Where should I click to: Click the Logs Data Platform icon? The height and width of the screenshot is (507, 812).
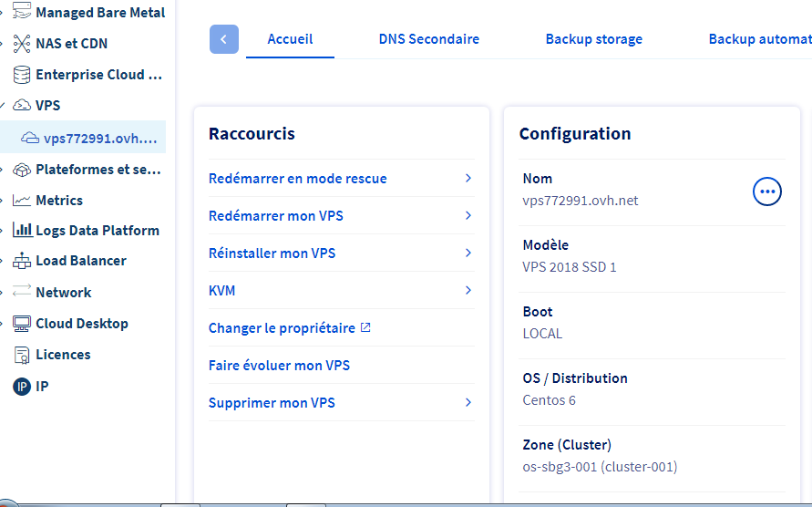pyautogui.click(x=21, y=231)
